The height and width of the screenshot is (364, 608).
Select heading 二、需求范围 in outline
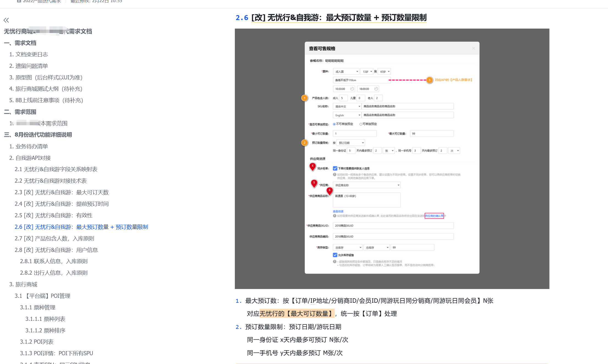20,112
